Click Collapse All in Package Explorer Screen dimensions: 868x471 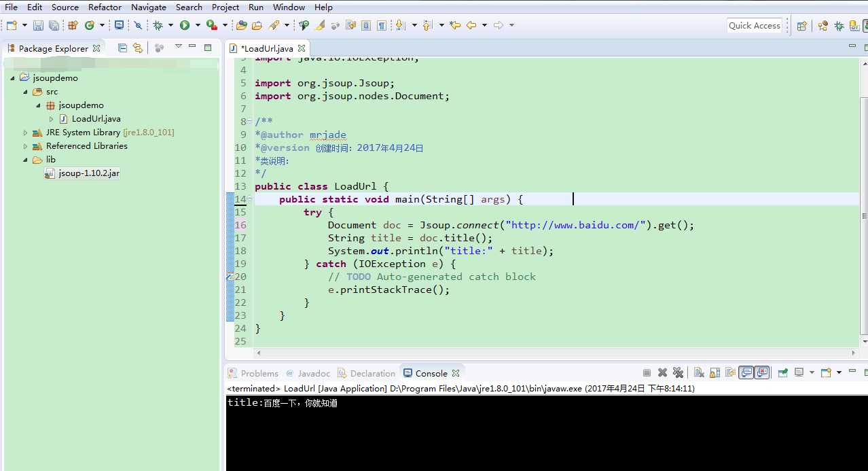click(x=122, y=48)
